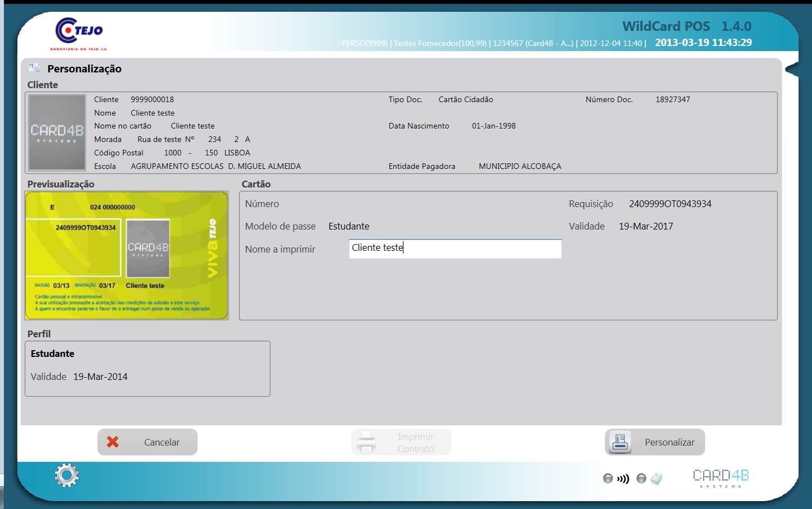This screenshot has width=812, height=509.
Task: Click the printer icon on Imprimir Contrato
Action: [x=367, y=442]
